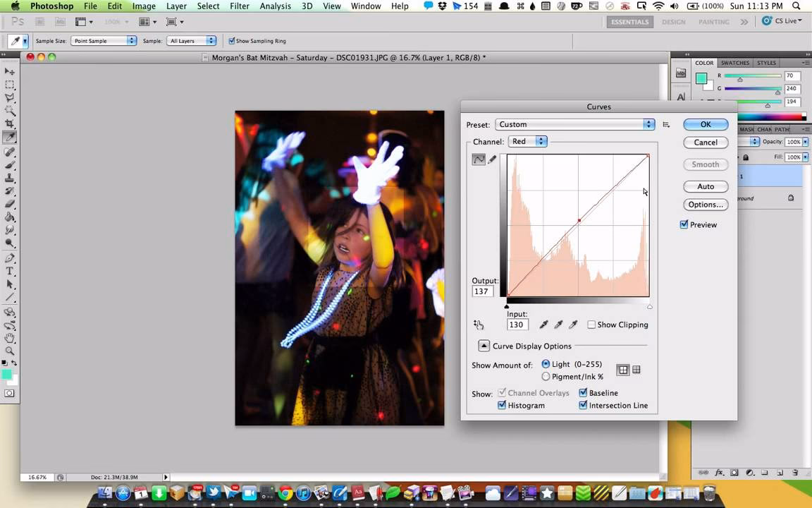Screen dimensions: 812x508
Task: Click Cancel to discard curve changes
Action: (706, 142)
